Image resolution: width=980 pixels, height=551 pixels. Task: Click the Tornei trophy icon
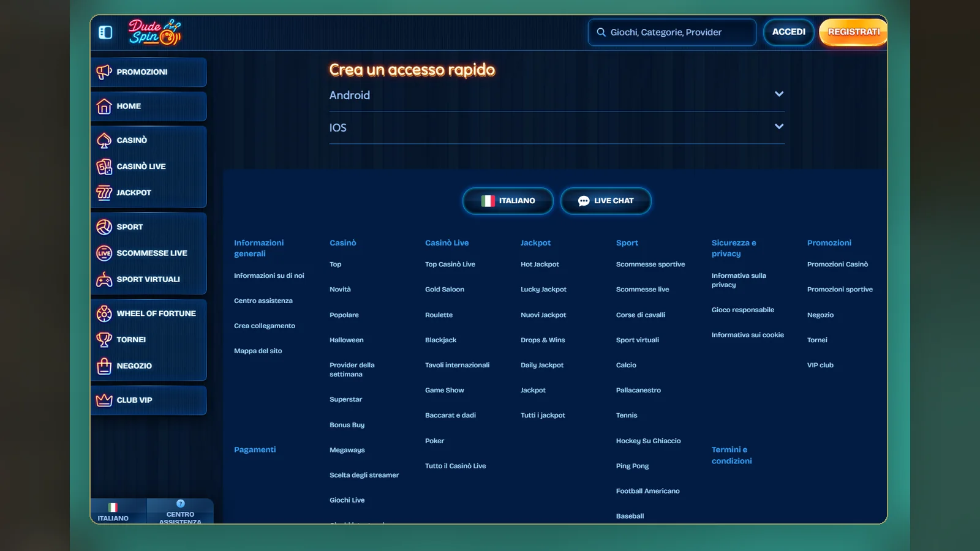[x=104, y=340]
